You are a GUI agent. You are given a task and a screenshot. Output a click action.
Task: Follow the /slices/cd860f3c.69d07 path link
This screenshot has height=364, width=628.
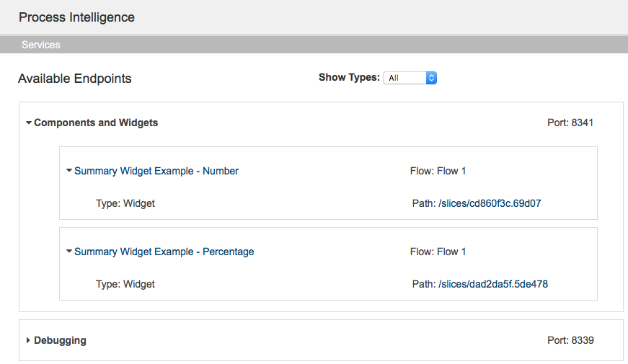[490, 203]
